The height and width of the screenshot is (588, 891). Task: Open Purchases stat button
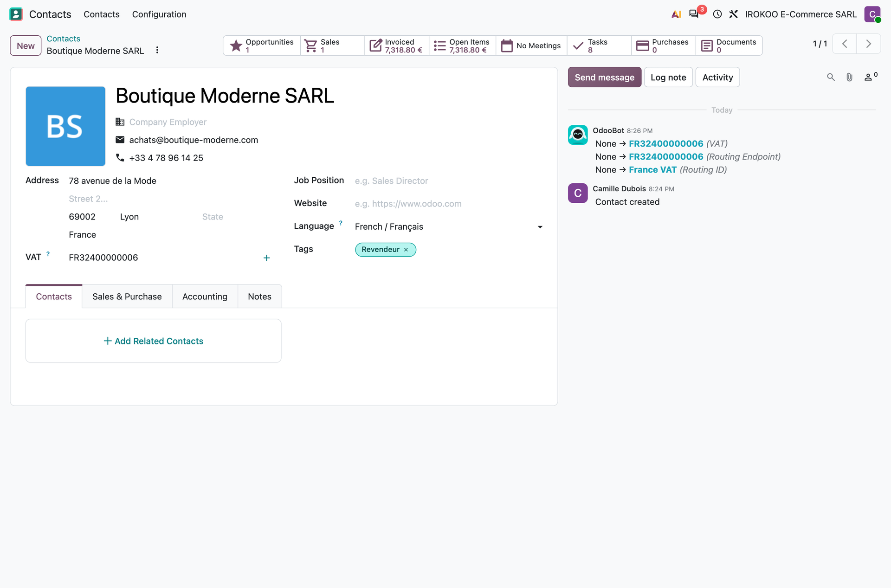tap(664, 45)
